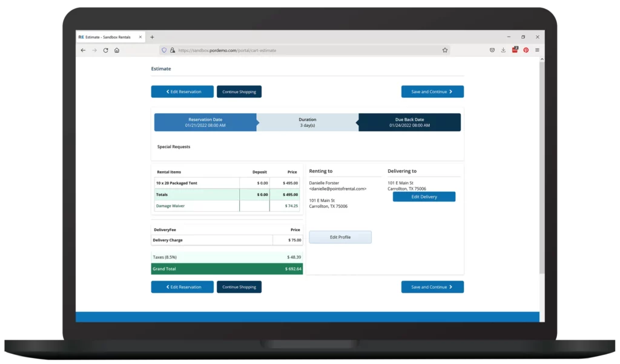
Task: Open the downloads arrow icon
Action: coord(503,50)
